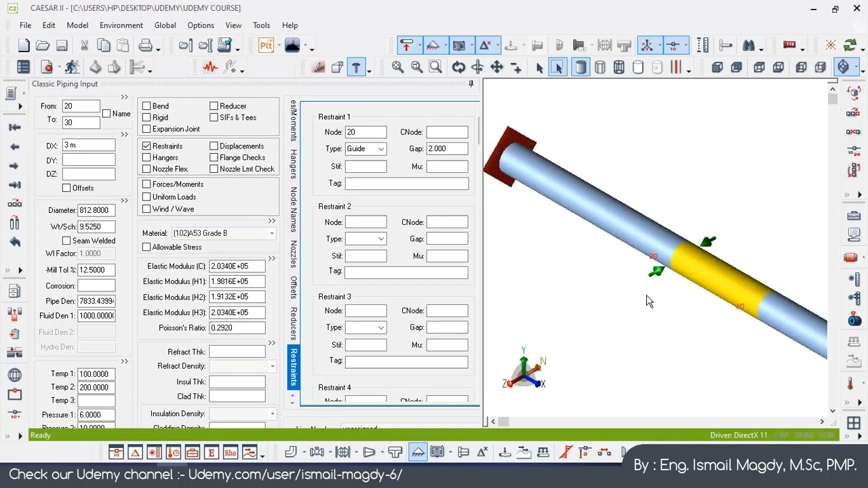Open the Global menu

[165, 25]
